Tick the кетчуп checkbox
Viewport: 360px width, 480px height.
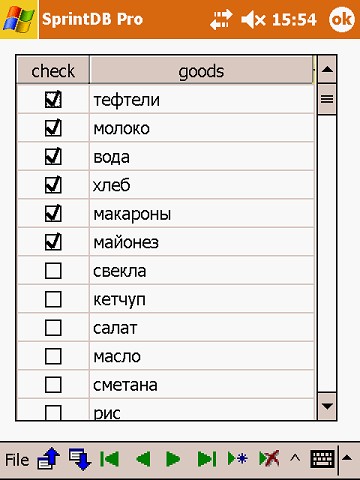(53, 299)
